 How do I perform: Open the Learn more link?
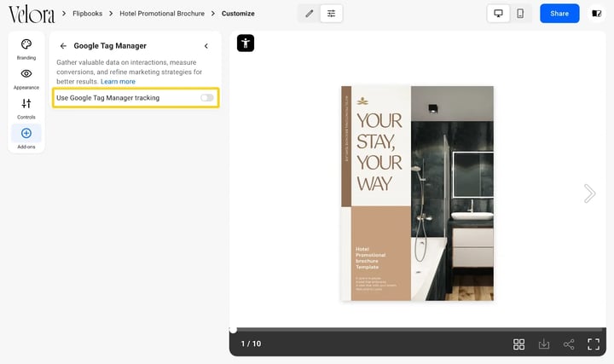point(118,82)
